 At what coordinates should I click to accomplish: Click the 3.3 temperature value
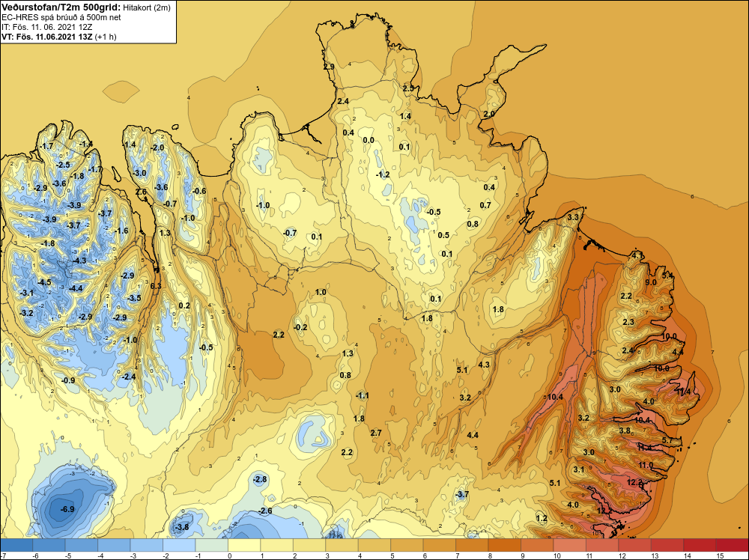pos(573,217)
